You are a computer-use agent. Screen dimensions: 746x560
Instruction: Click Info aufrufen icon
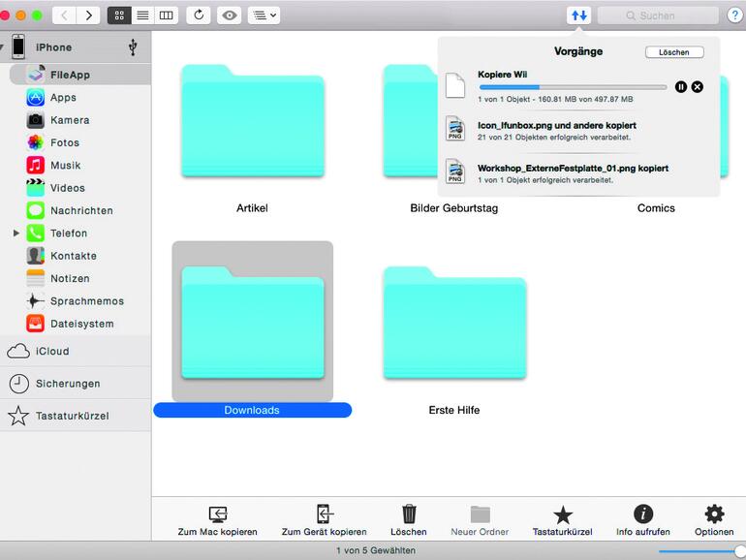pyautogui.click(x=643, y=514)
